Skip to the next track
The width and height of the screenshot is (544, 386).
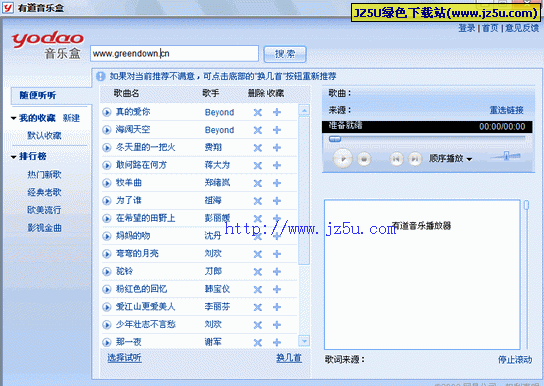coord(415,159)
